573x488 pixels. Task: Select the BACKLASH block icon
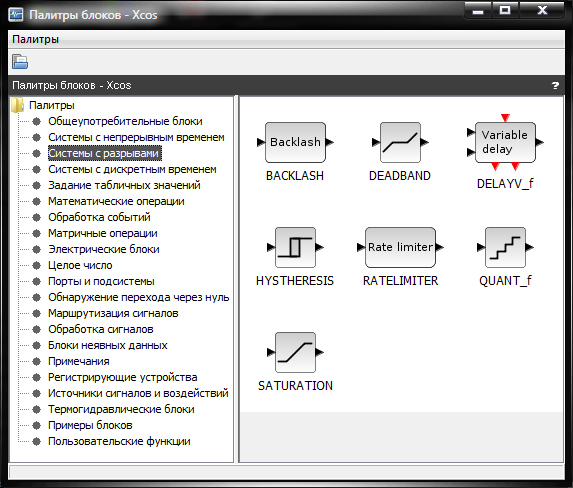[x=295, y=142]
